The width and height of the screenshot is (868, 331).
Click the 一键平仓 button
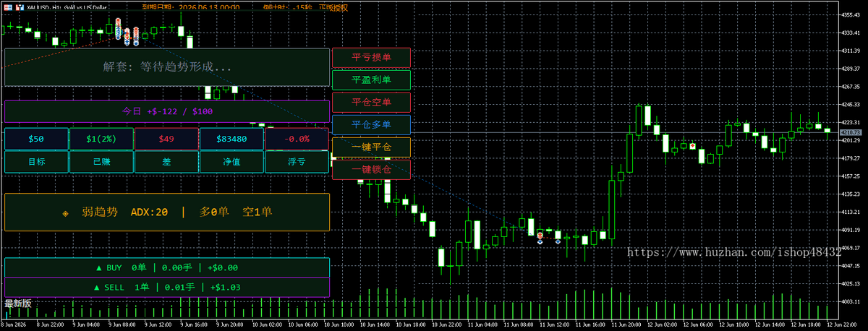[371, 147]
